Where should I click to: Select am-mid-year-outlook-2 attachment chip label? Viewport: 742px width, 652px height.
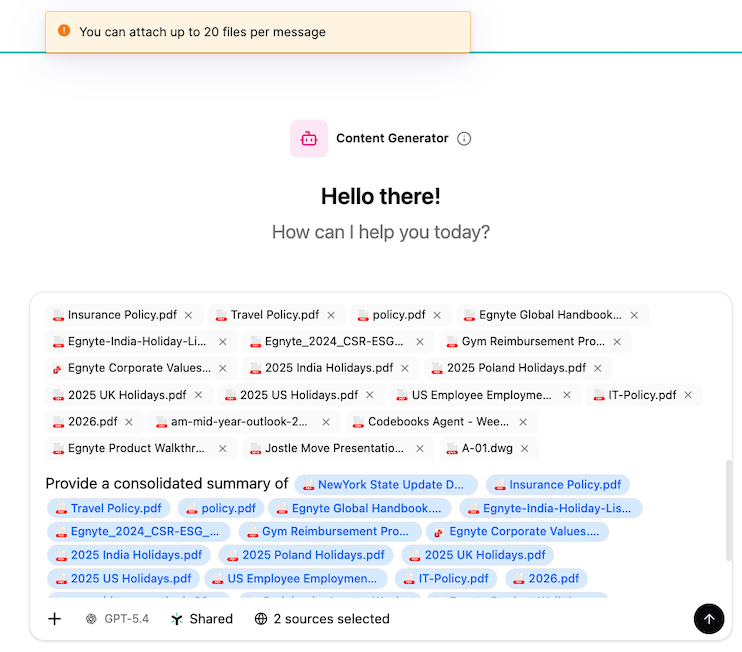tap(239, 422)
